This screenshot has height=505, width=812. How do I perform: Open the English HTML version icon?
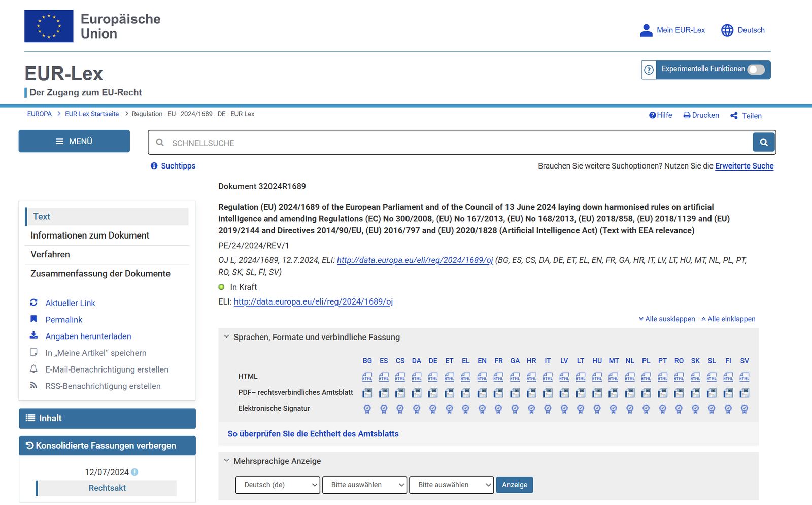482,377
